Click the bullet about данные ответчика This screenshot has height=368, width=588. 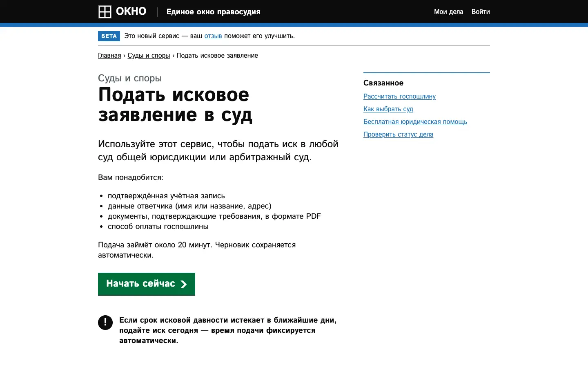click(x=189, y=206)
